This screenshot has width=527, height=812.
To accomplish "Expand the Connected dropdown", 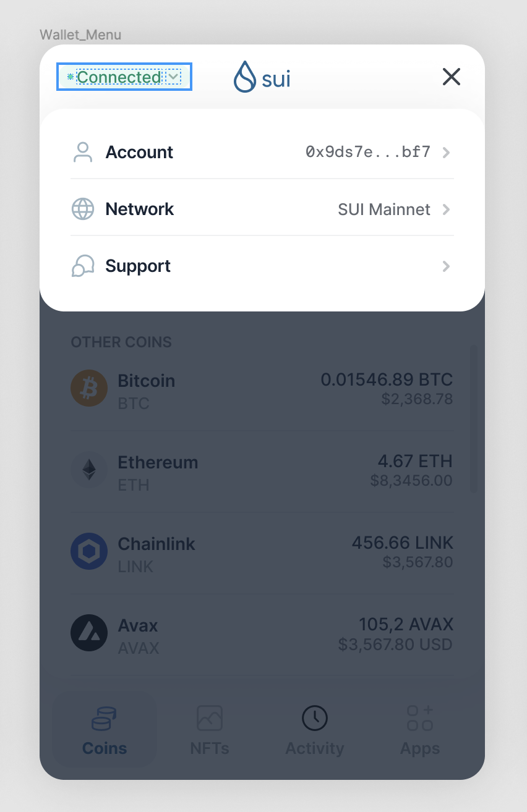I will [x=174, y=77].
